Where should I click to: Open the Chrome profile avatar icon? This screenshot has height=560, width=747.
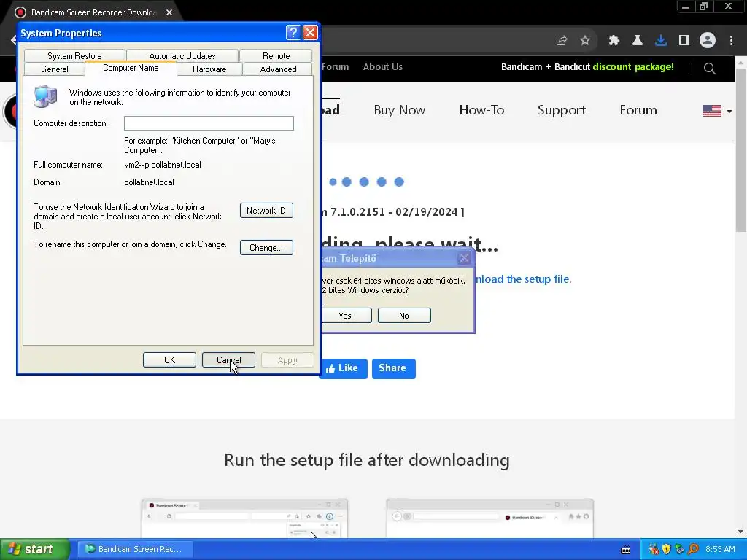tap(708, 41)
